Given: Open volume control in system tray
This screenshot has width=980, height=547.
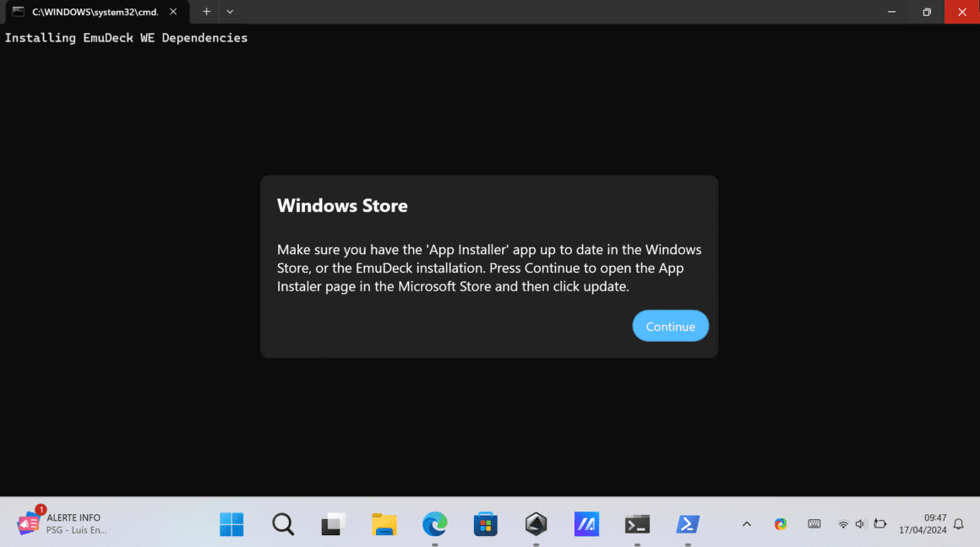Looking at the screenshot, I should tap(861, 524).
